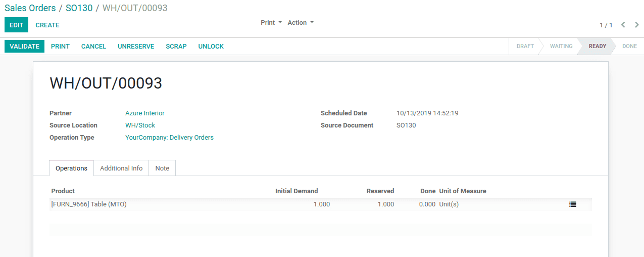This screenshot has height=257, width=644.
Task: Sort by Reserved column header
Action: [380, 191]
